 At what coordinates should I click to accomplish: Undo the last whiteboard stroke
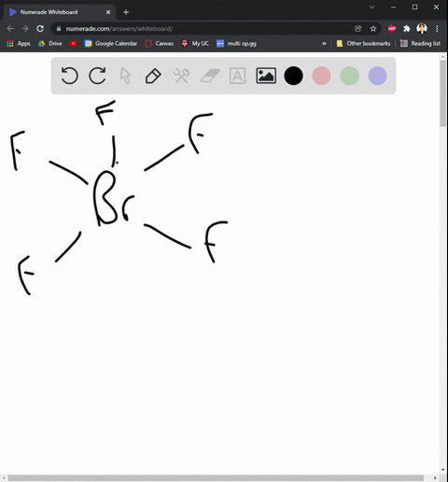(x=69, y=76)
